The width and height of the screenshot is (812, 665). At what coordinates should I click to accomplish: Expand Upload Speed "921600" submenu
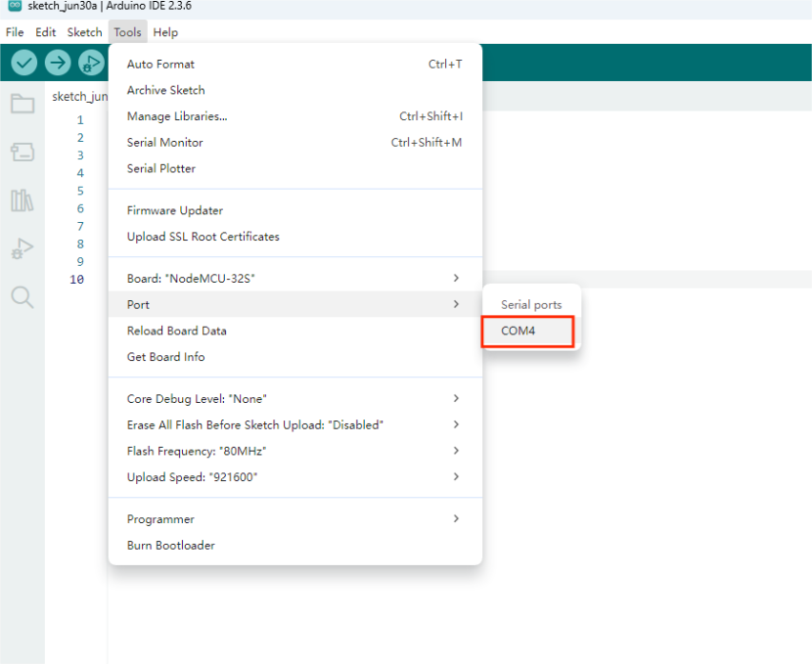pyautogui.click(x=293, y=477)
